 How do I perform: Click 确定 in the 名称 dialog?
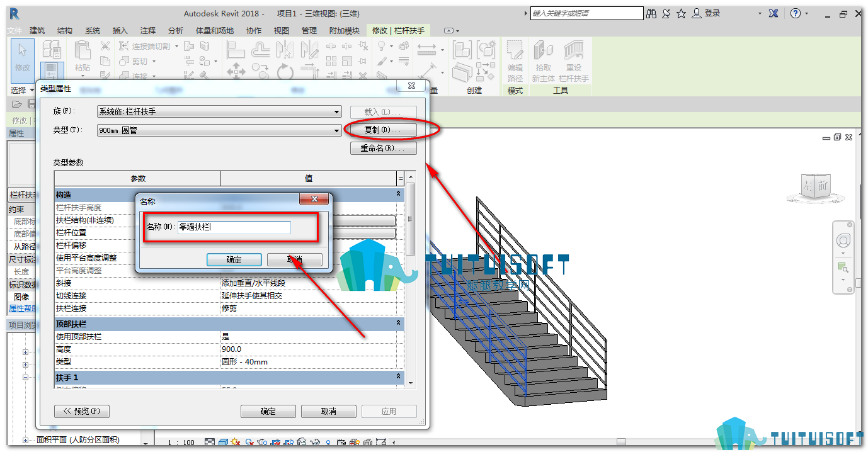pyautogui.click(x=234, y=259)
